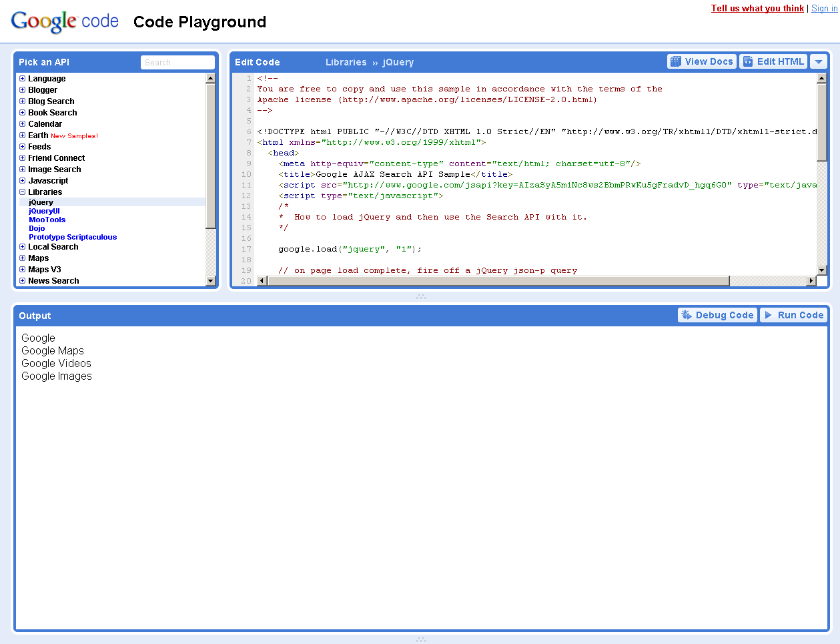Click 'Google Images' in the output
Image resolution: width=840 pixels, height=644 pixels.
(57, 376)
